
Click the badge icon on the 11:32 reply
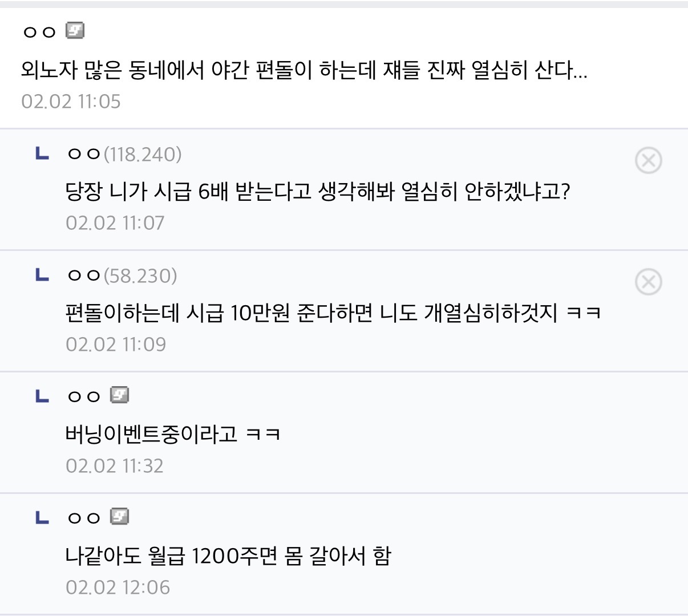pyautogui.click(x=120, y=395)
